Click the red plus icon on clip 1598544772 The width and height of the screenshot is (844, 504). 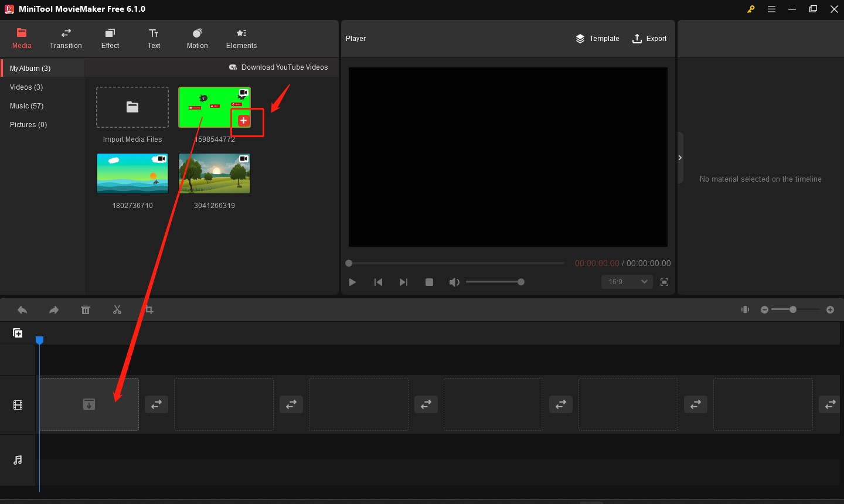click(x=243, y=120)
